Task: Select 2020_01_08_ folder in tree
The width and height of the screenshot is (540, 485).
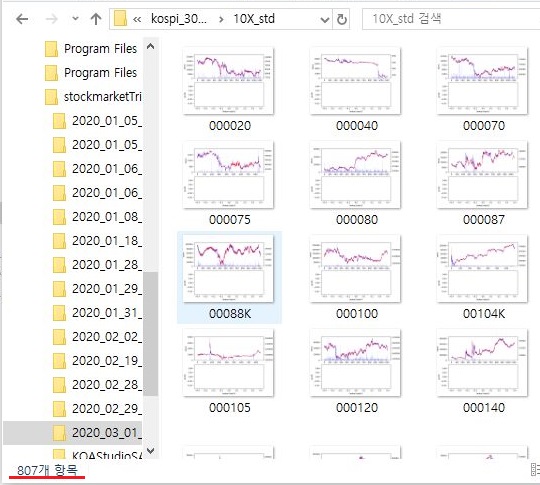Action: (97, 217)
